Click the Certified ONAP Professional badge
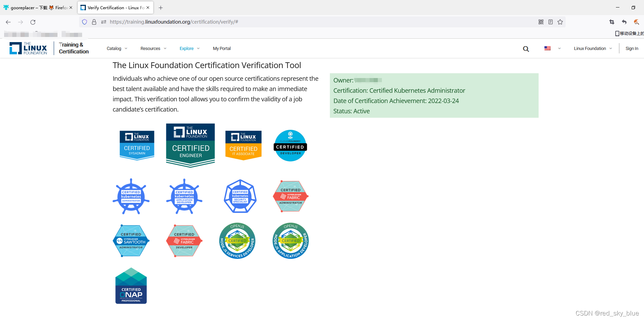 click(x=131, y=286)
